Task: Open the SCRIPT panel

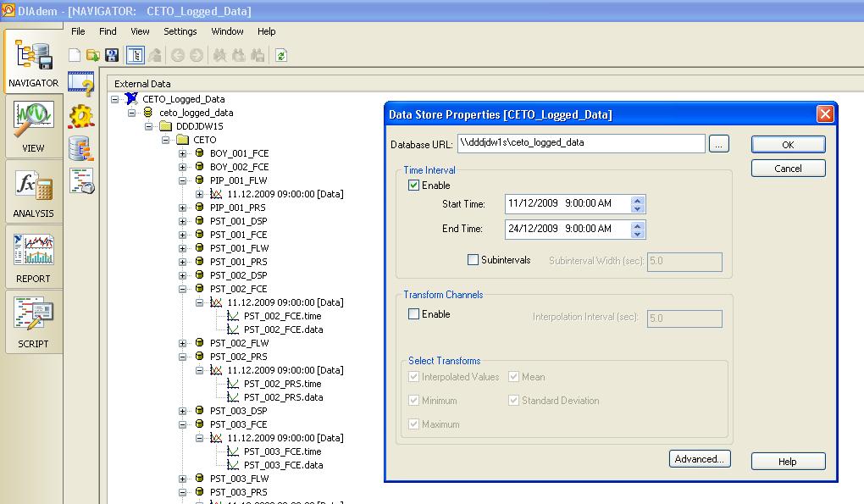Action: [x=33, y=322]
